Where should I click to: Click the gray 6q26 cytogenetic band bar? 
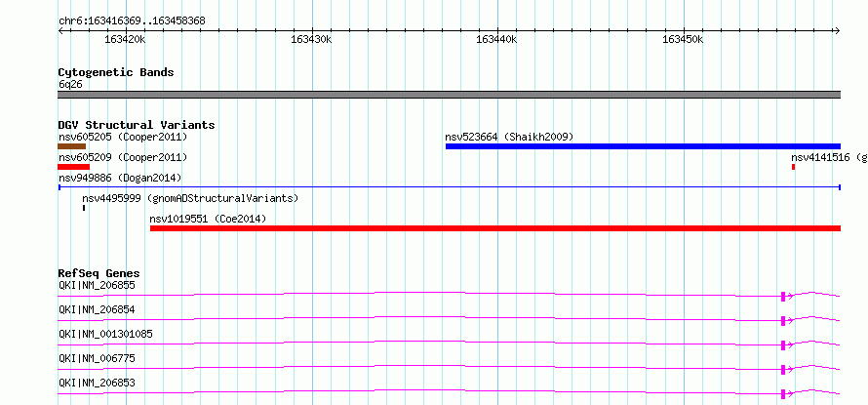pos(449,95)
